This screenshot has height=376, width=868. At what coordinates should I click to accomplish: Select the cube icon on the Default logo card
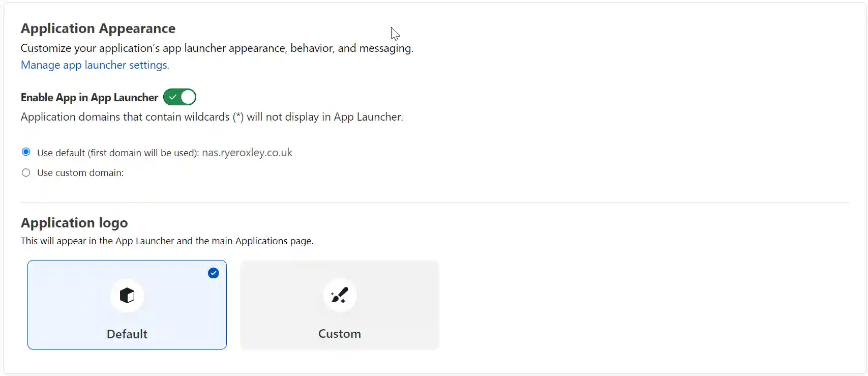pos(127,296)
